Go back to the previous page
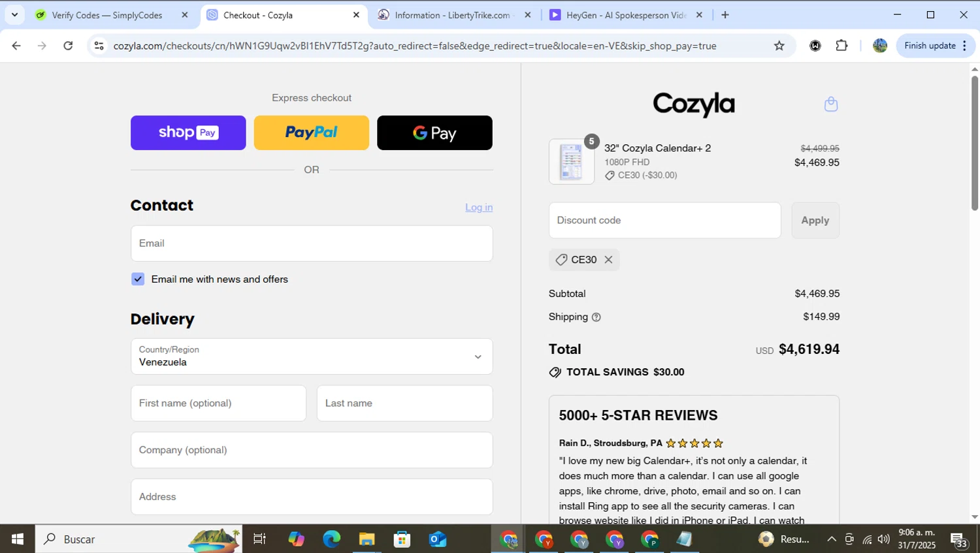This screenshot has height=553, width=980. click(x=16, y=46)
